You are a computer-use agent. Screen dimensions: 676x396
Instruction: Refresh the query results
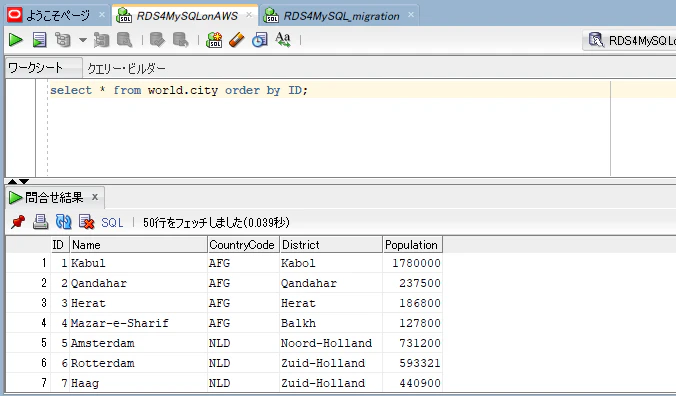coord(63,222)
